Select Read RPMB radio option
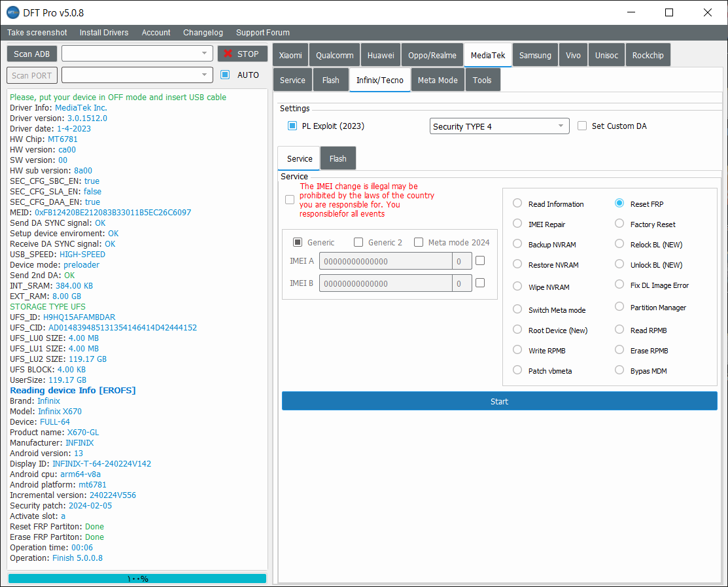This screenshot has height=587, width=728. click(619, 330)
